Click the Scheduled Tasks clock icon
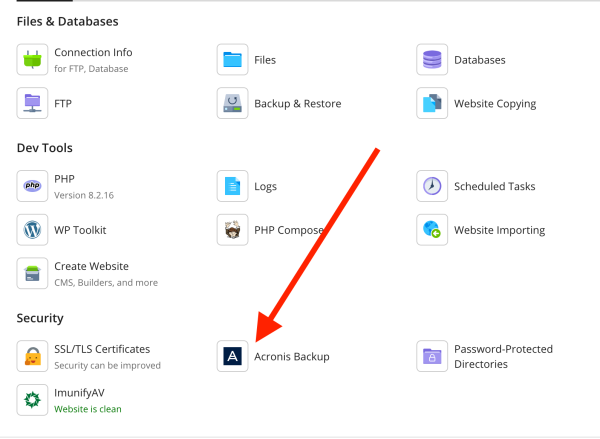 (x=432, y=186)
